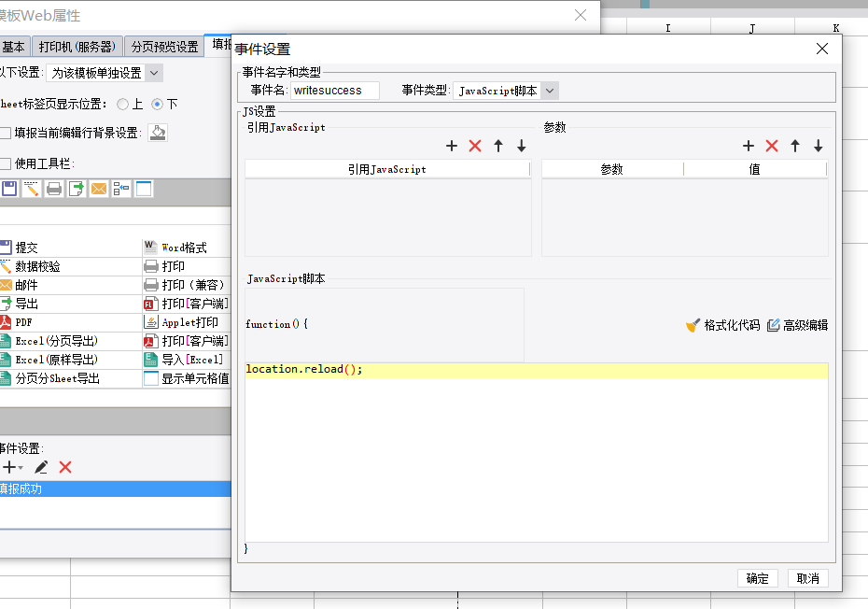This screenshot has height=609, width=868.
Task: Move the parameter up
Action: tap(795, 146)
